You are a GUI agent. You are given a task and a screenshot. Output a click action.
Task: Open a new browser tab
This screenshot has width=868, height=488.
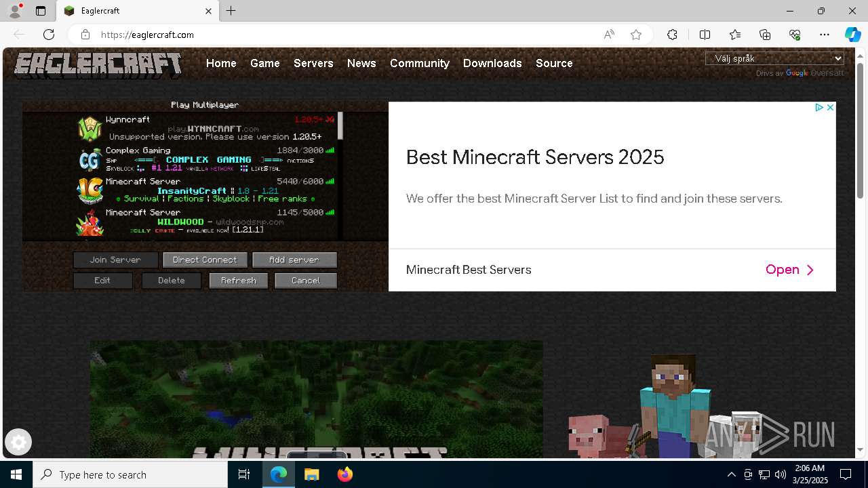(x=231, y=11)
